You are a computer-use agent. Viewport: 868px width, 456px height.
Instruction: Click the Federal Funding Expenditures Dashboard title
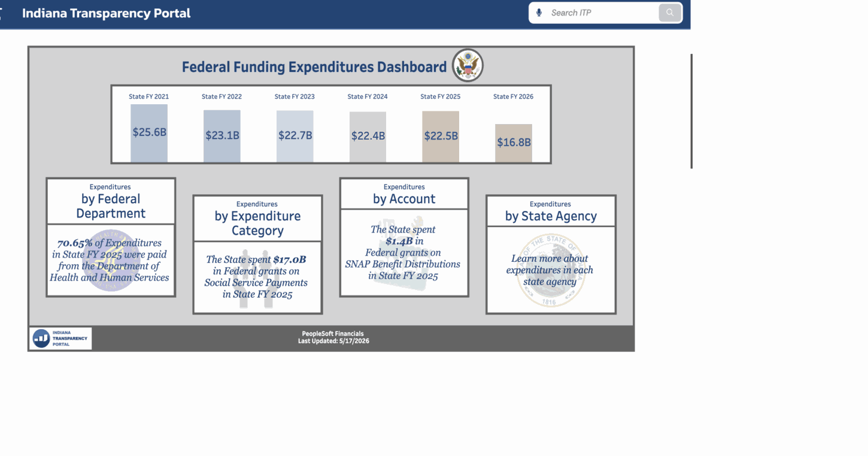pyautogui.click(x=314, y=67)
